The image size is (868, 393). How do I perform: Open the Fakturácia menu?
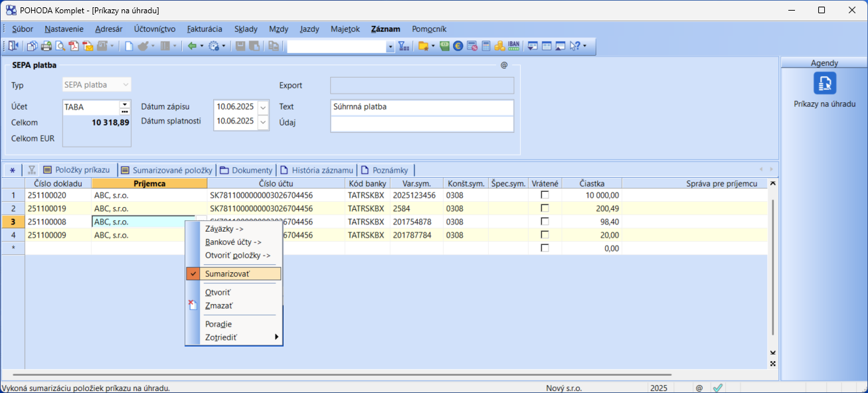coord(205,29)
